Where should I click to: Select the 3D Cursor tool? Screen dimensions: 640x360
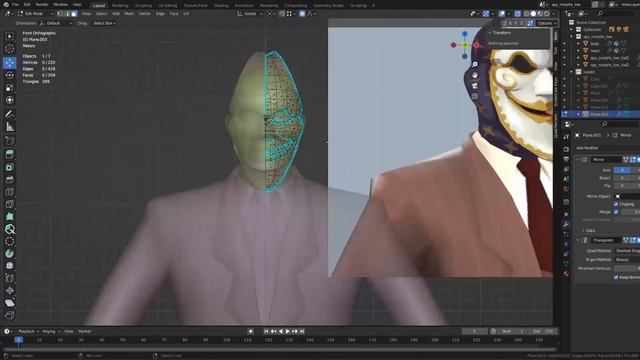click(x=10, y=49)
